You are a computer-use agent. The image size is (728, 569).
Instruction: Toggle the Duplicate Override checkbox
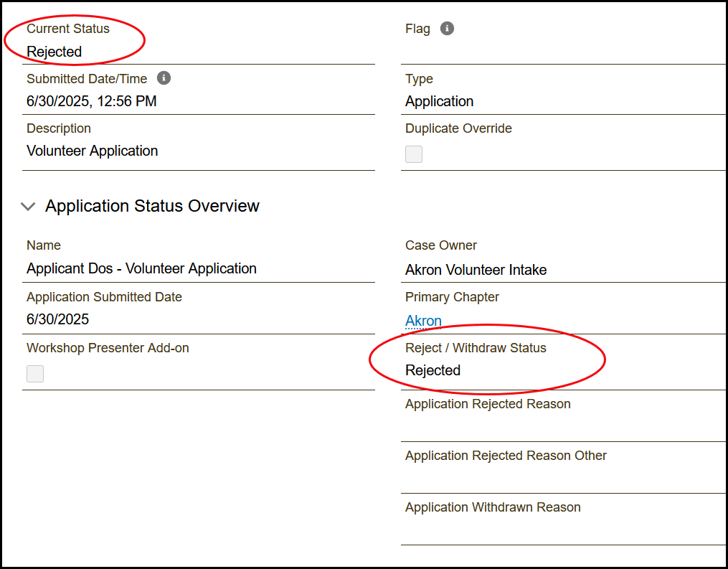(414, 154)
